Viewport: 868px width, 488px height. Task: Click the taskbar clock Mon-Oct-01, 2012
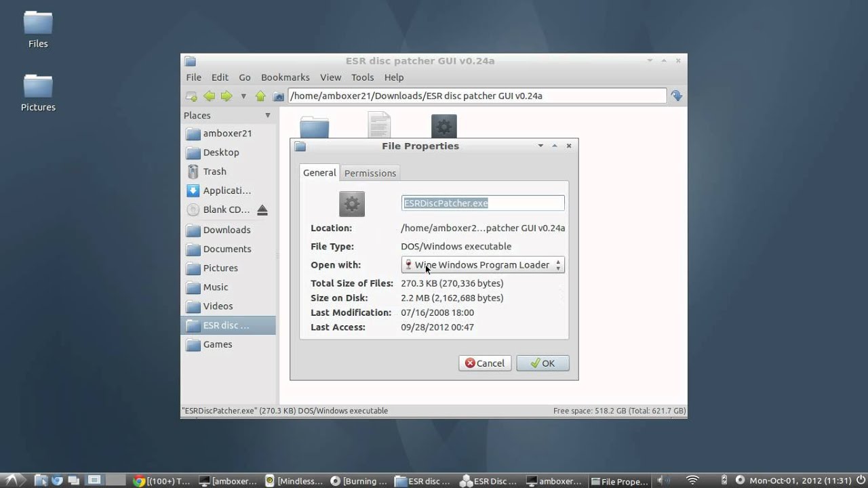pos(800,481)
